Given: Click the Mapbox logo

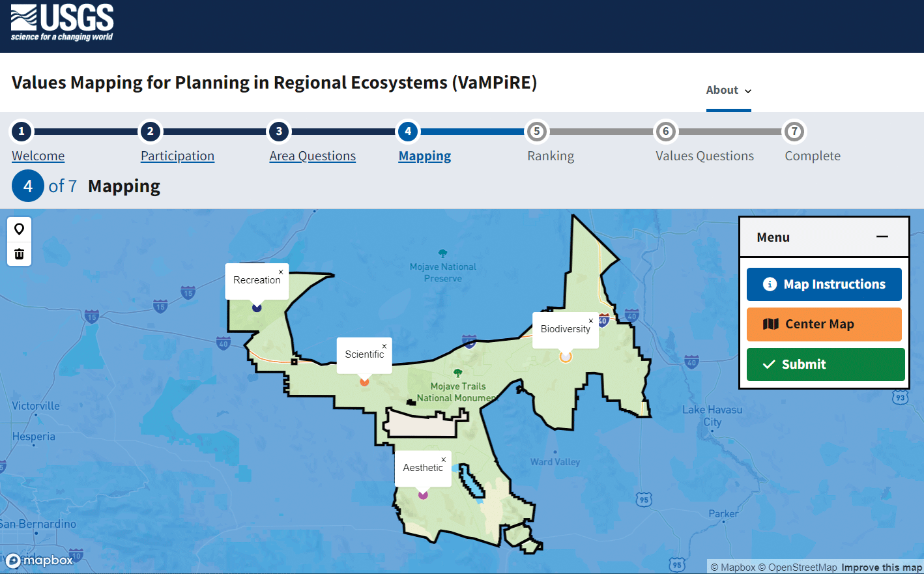Looking at the screenshot, I should 39,560.
